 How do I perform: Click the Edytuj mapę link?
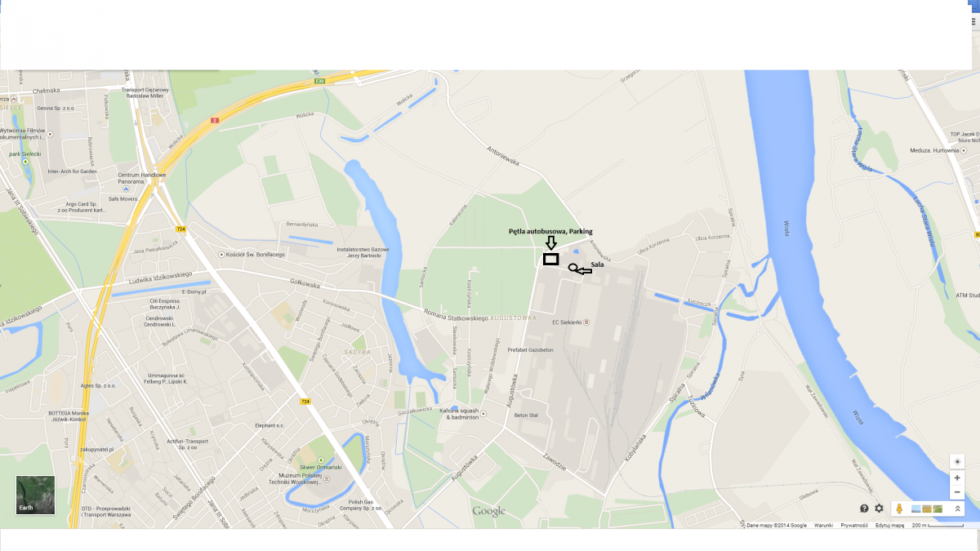889,526
